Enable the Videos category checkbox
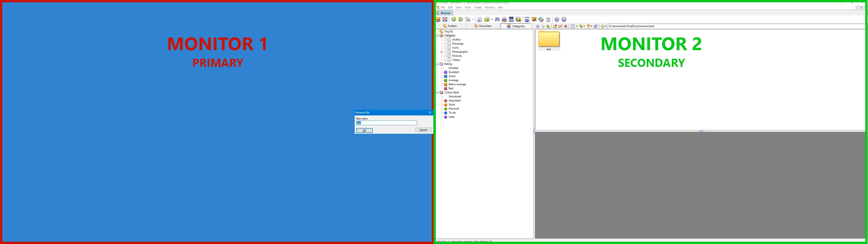Viewport: 868px width, 244px height. click(x=446, y=60)
